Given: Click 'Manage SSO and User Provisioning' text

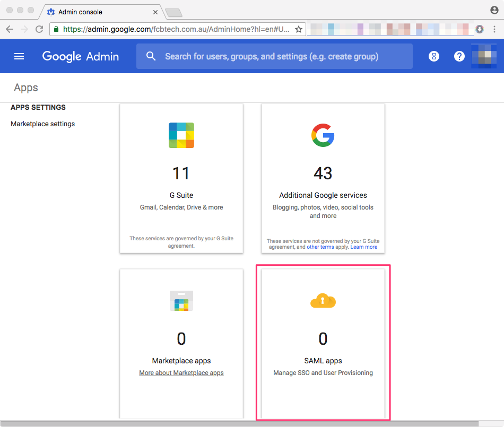Looking at the screenshot, I should [323, 373].
